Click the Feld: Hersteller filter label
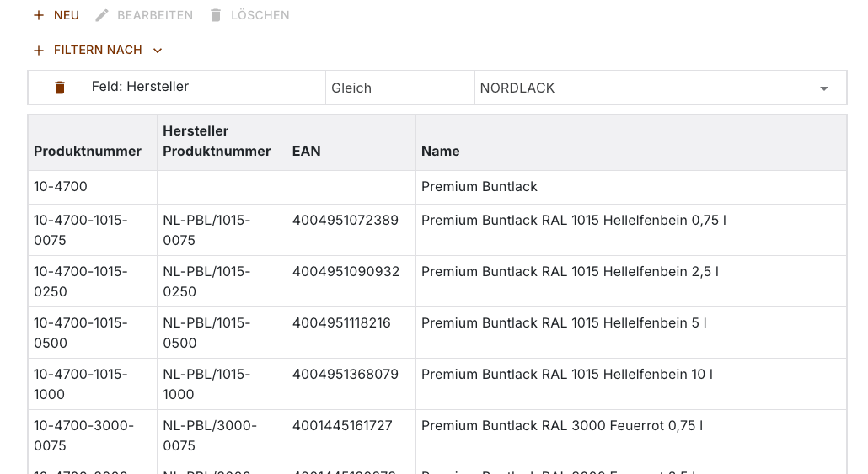868x474 pixels. 140,86
